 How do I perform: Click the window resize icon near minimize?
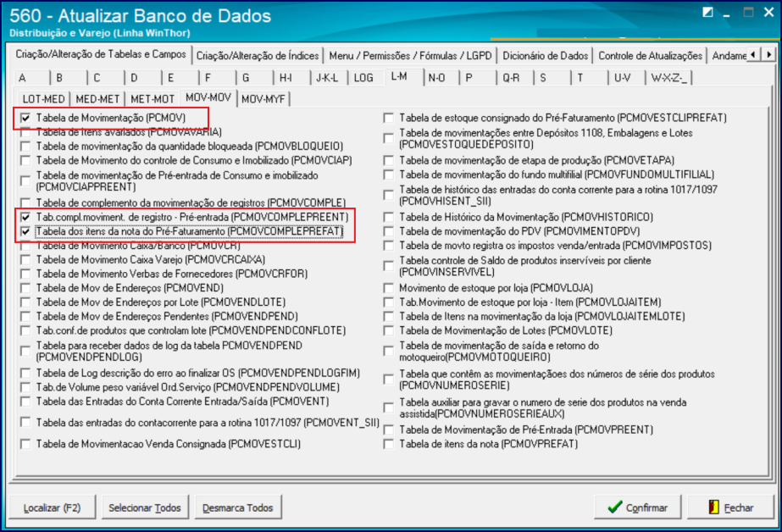coord(707,13)
